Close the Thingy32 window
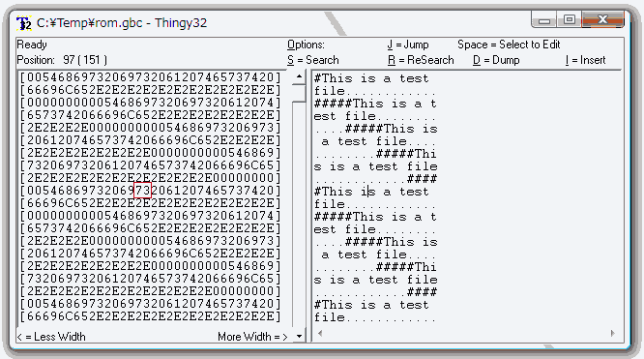 (602, 19)
